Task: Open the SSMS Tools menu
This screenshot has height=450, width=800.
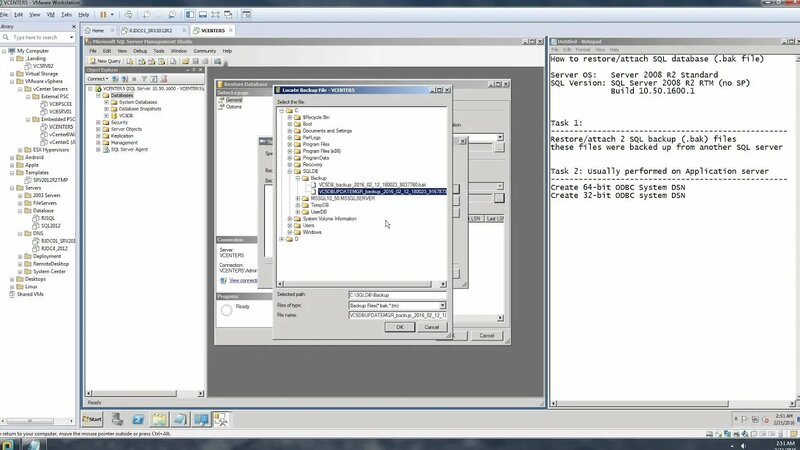Action: 159,51
